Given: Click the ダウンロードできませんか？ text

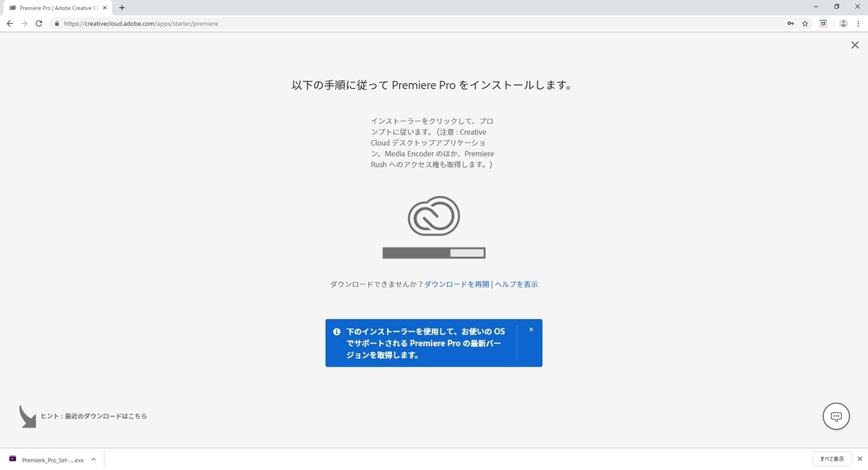Looking at the screenshot, I should (x=376, y=284).
